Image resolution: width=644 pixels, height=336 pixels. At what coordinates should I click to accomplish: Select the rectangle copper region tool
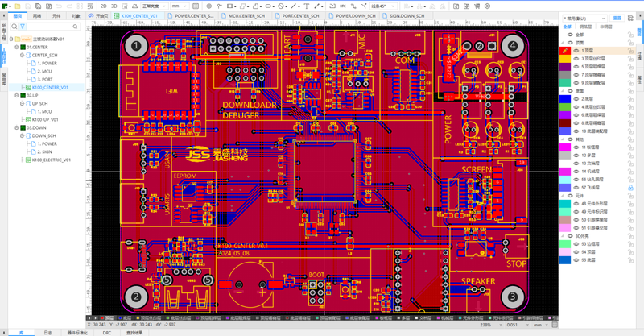(x=230, y=6)
